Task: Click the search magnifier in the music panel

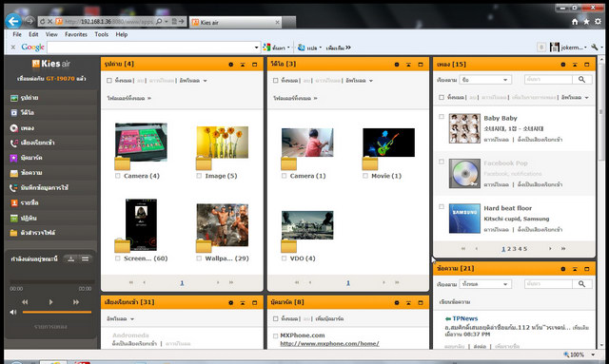Action: coord(581,80)
